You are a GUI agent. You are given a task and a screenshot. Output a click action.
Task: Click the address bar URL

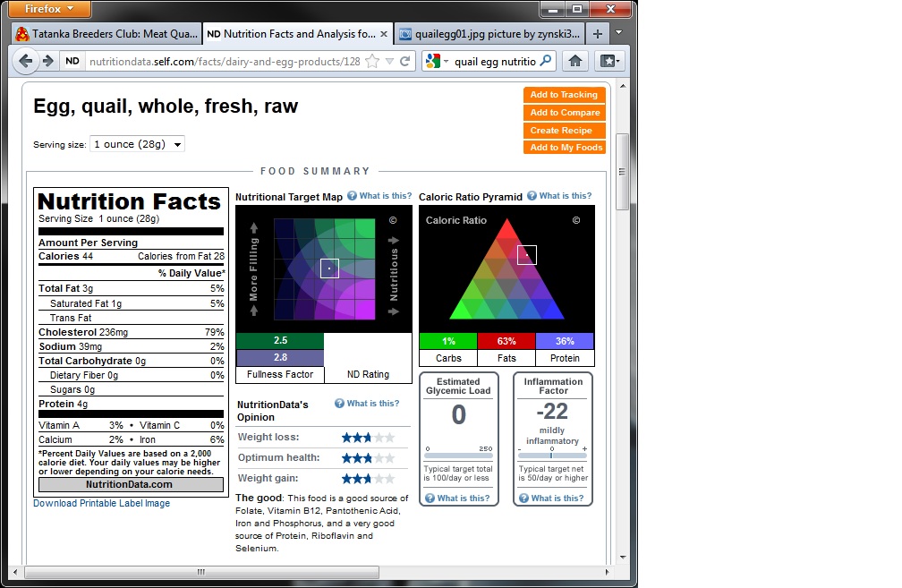(225, 62)
